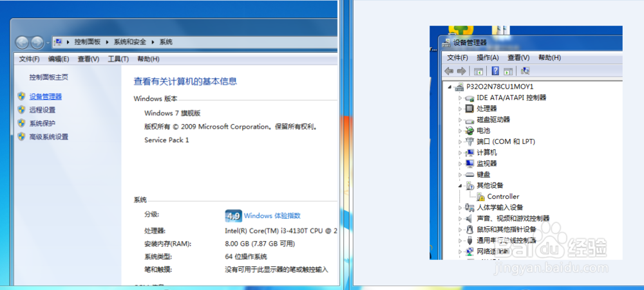Click the 其他设备 question-mark icon
This screenshot has height=290, width=644.
tap(470, 186)
